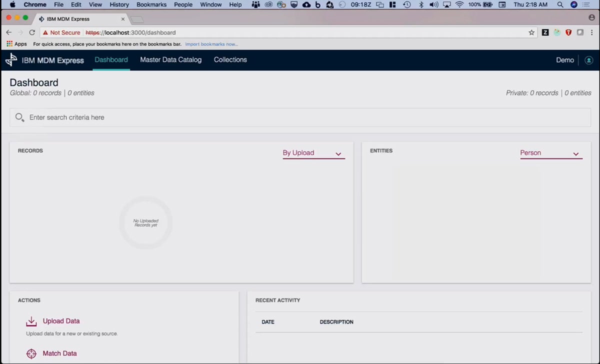Image resolution: width=600 pixels, height=364 pixels.
Task: Click the Siri icon in menu bar
Action: 574,4
